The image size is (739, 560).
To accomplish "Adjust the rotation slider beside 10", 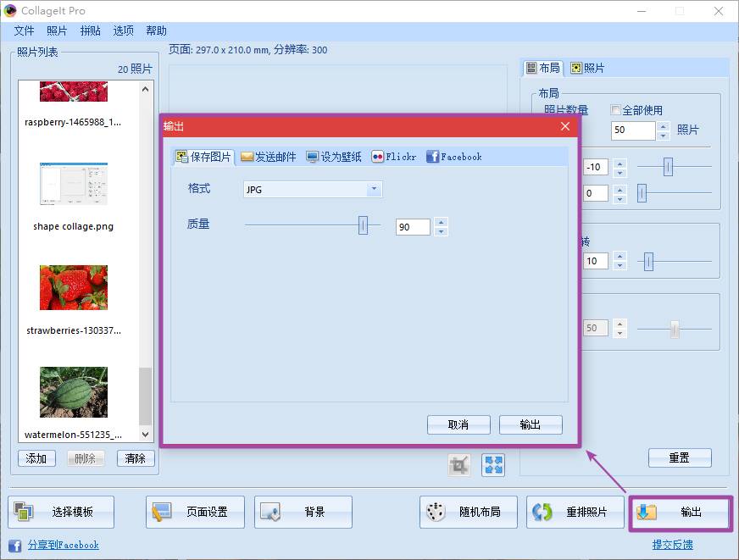I will (648, 262).
